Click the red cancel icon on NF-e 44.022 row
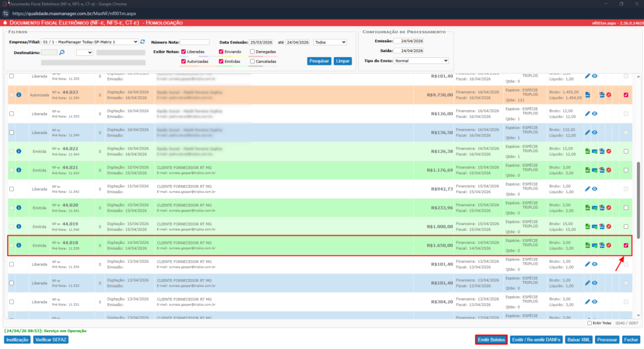644x349 pixels. pyautogui.click(x=609, y=152)
